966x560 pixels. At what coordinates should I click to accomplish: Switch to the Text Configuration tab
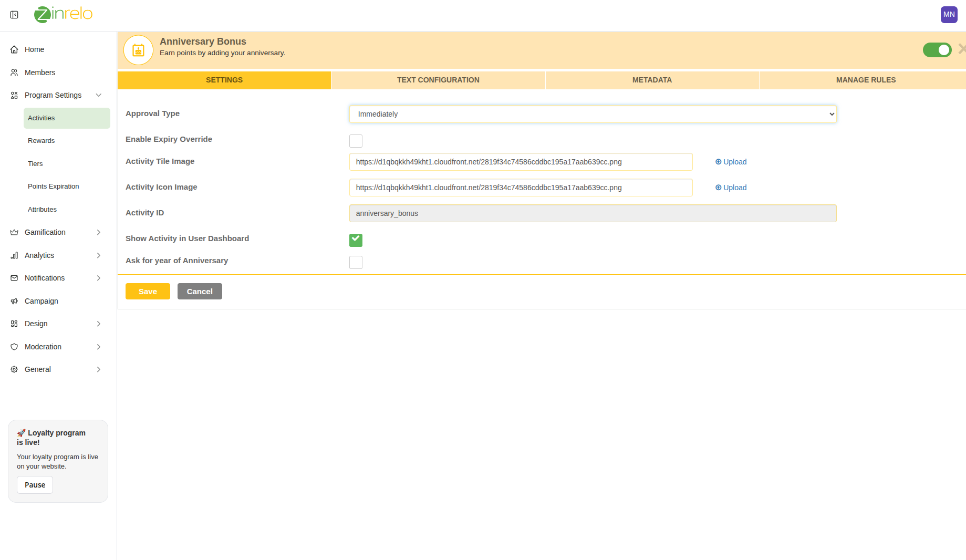pos(438,80)
